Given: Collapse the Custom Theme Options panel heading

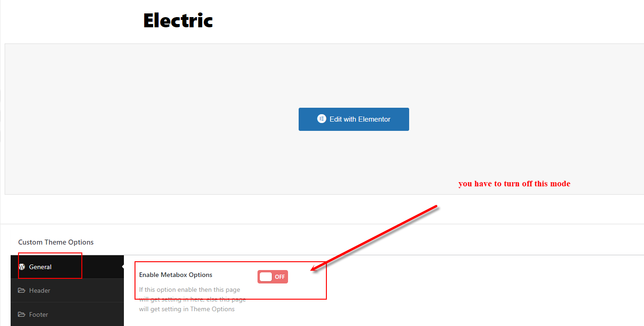Looking at the screenshot, I should [56, 242].
